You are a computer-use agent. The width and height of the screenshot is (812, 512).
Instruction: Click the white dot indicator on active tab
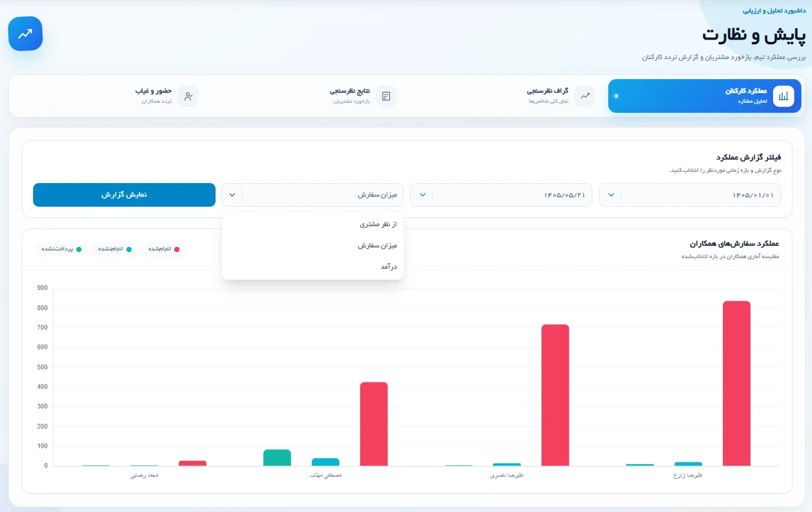(x=616, y=96)
